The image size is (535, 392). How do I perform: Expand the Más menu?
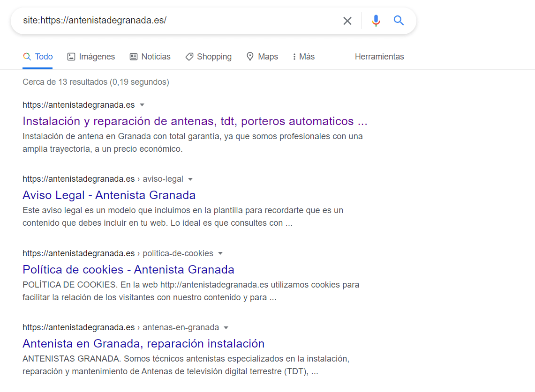click(x=303, y=57)
